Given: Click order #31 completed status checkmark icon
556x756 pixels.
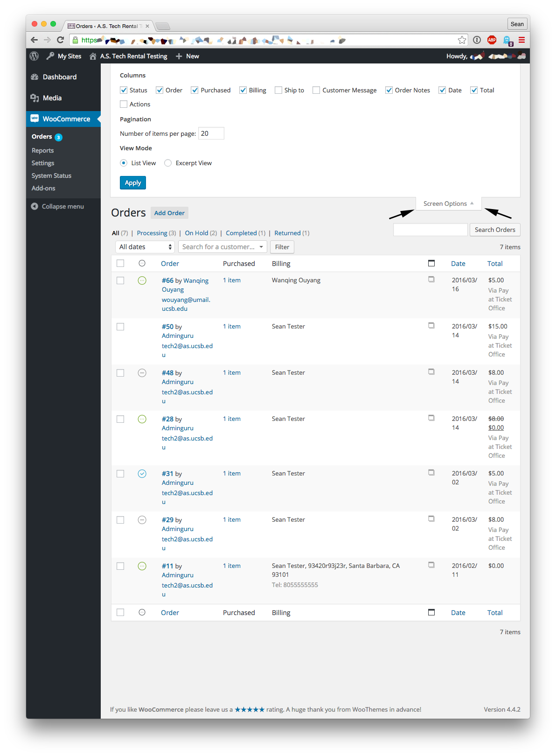Looking at the screenshot, I should coord(142,474).
